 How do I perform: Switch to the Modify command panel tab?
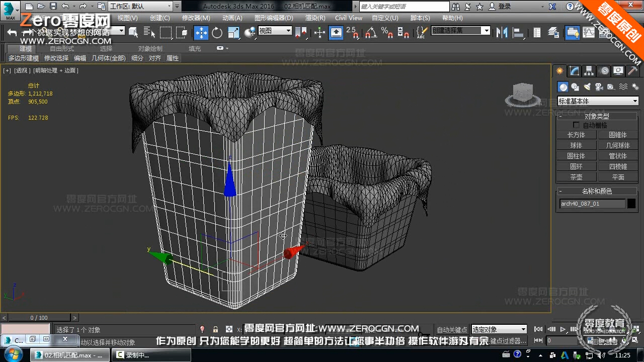[x=574, y=71]
